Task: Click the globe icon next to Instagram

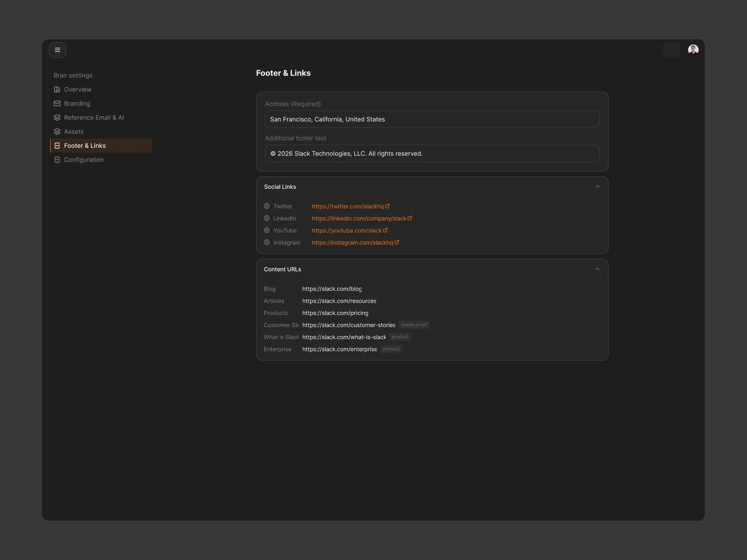Action: (267, 242)
